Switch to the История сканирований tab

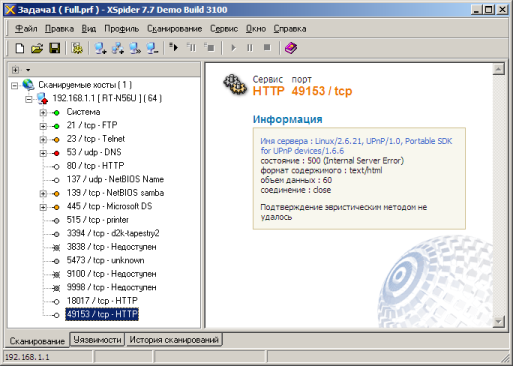click(174, 340)
